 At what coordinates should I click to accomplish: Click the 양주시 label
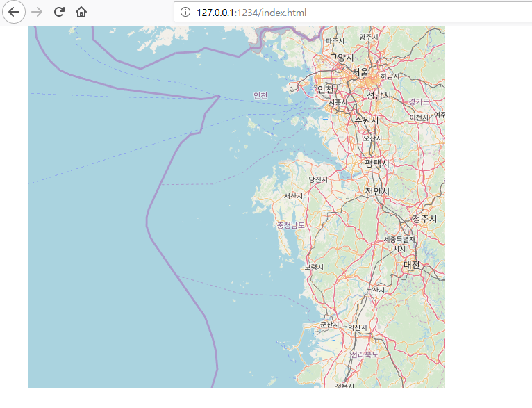369,37
